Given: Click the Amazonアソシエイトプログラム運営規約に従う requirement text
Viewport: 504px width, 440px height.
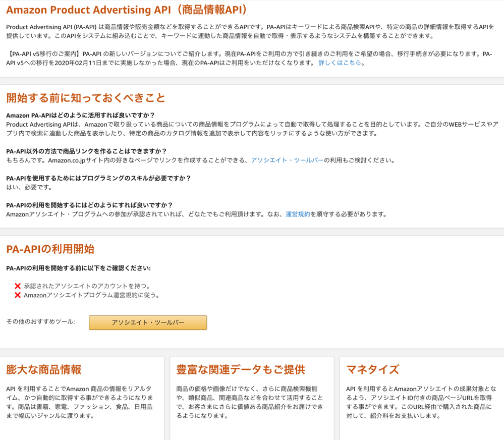Looking at the screenshot, I should point(91,295).
